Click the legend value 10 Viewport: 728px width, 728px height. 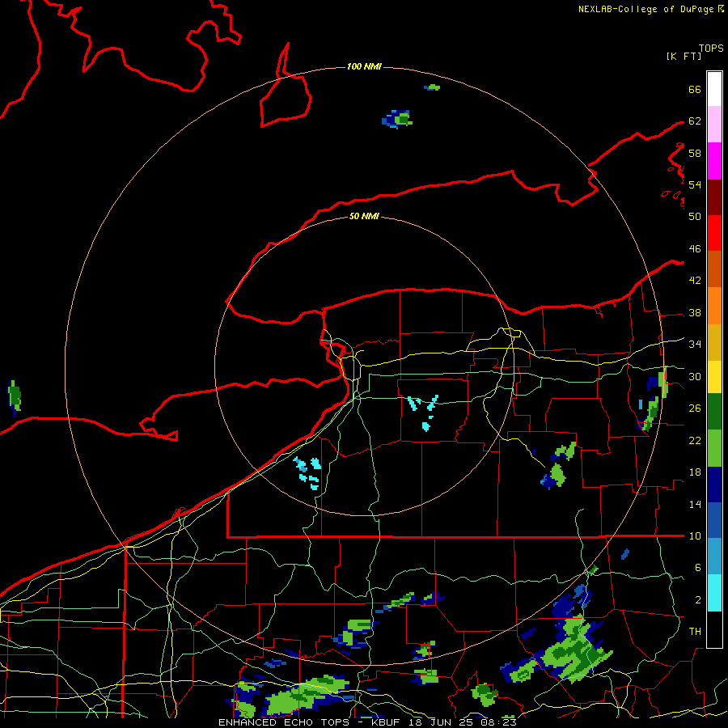pyautogui.click(x=695, y=535)
